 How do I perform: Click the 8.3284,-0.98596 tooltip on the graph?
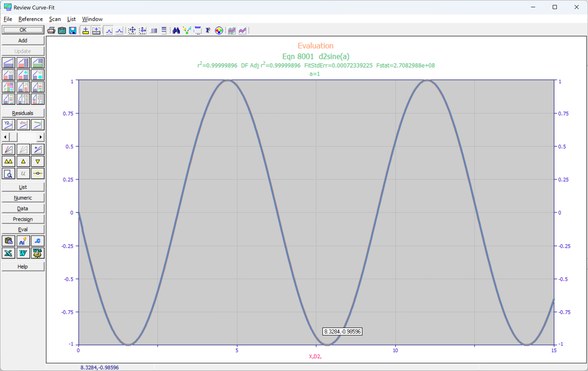click(342, 332)
